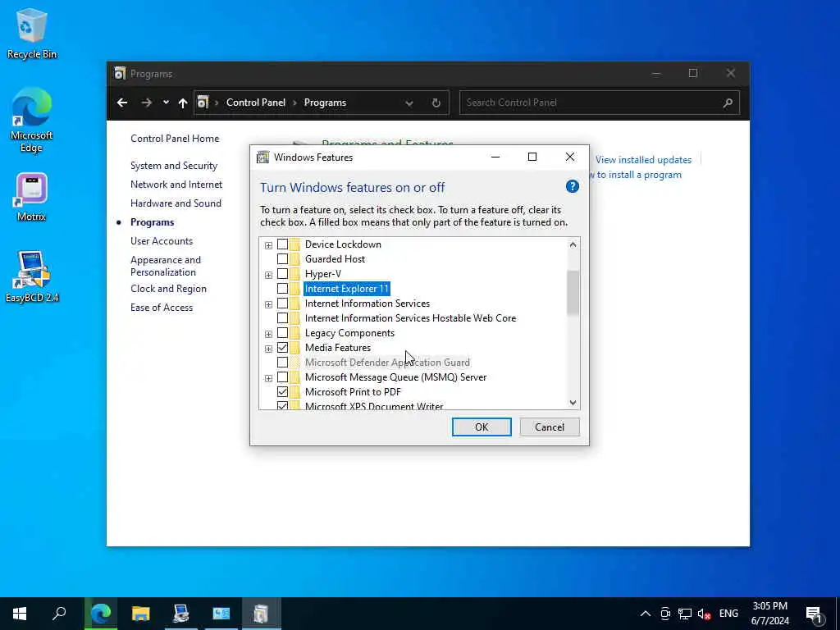The height and width of the screenshot is (630, 840).
Task: Click the muted volume icon in tray
Action: [704, 614]
